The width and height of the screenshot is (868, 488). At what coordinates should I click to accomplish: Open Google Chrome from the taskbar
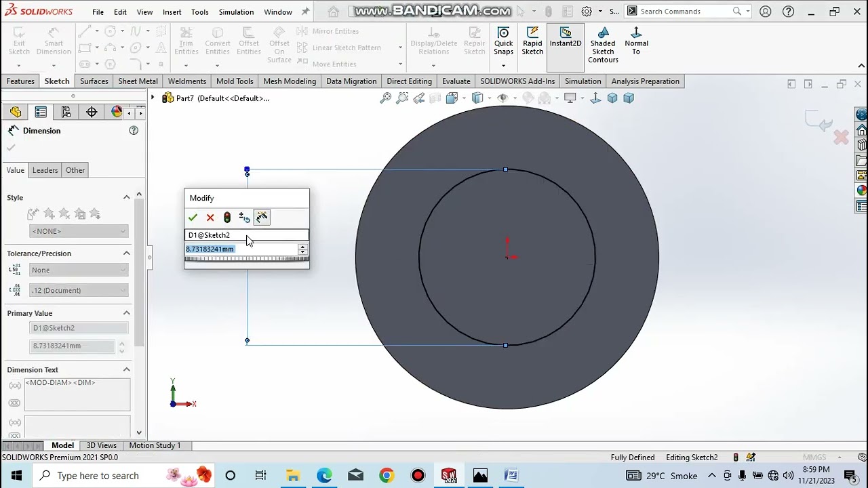(x=387, y=475)
